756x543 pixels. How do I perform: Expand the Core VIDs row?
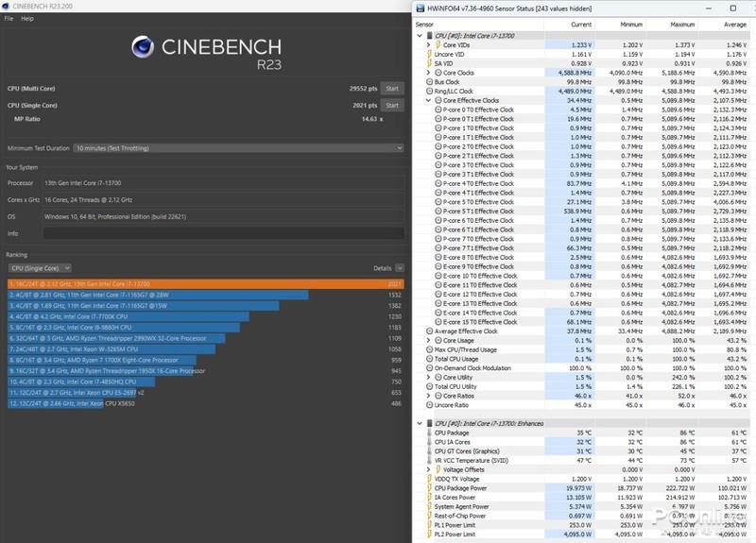(x=428, y=44)
